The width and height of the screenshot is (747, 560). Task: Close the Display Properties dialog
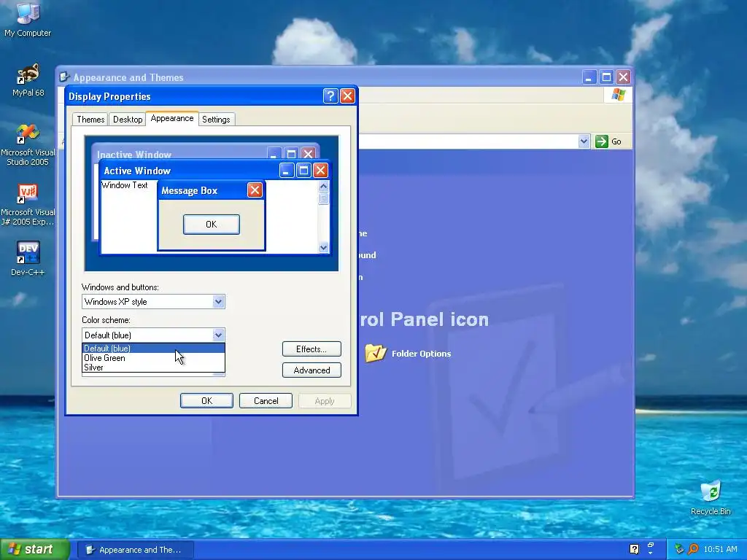click(347, 96)
